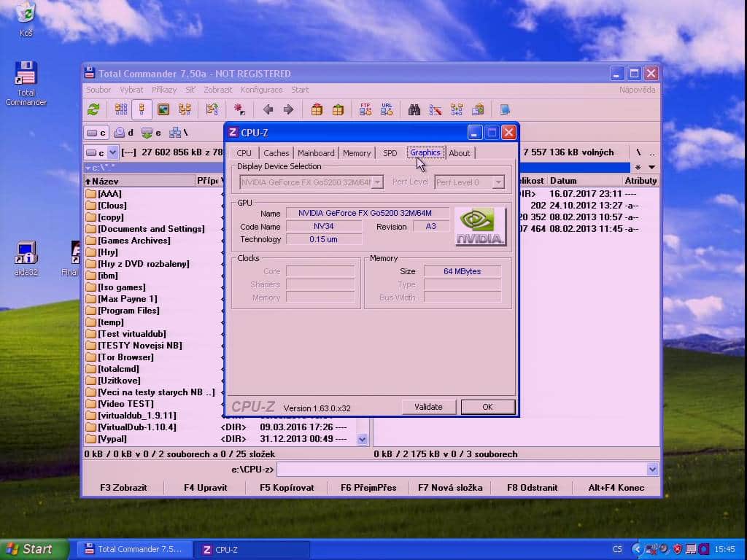747x560 pixels.
Task: Open the aida32 desktop shortcut
Action: pyautogui.click(x=26, y=259)
